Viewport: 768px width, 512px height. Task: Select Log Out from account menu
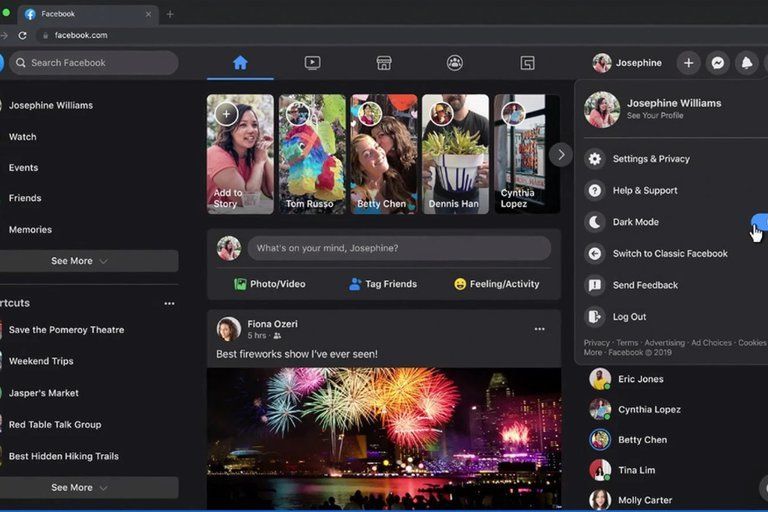click(629, 317)
